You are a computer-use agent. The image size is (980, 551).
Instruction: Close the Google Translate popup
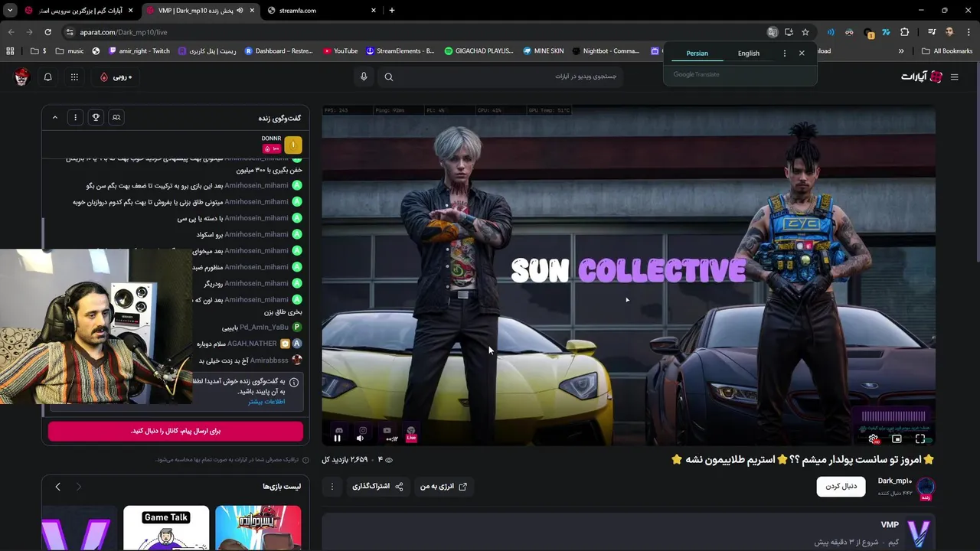(x=802, y=53)
